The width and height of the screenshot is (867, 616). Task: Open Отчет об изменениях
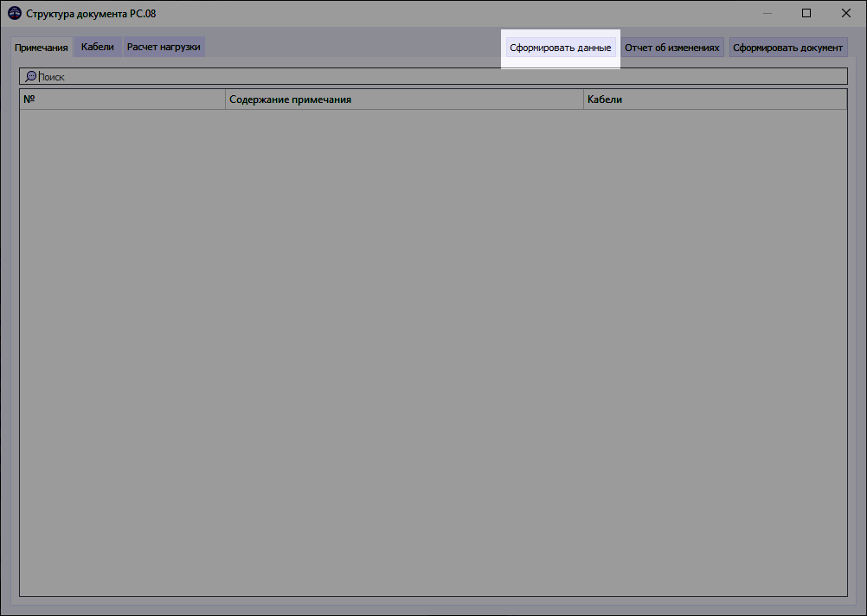pos(673,47)
